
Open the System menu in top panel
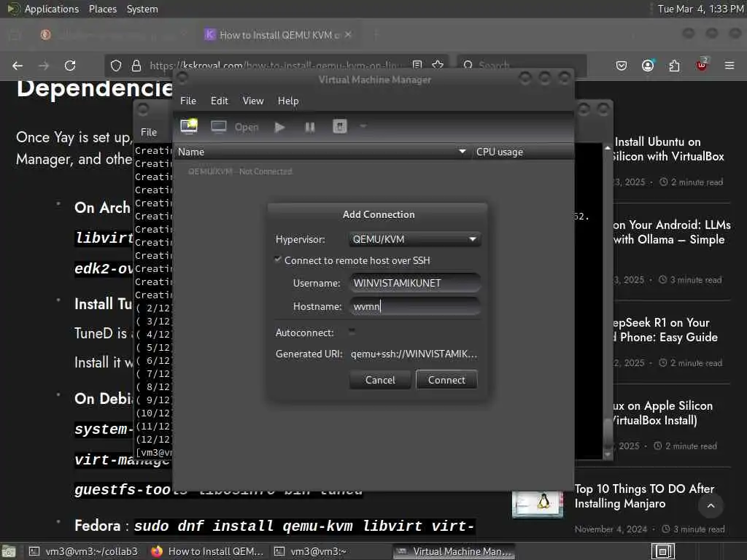pos(142,9)
